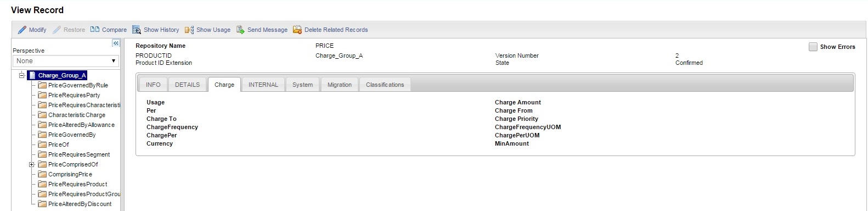Click the Send Message icon
The height and width of the screenshot is (211, 868).
240,30
